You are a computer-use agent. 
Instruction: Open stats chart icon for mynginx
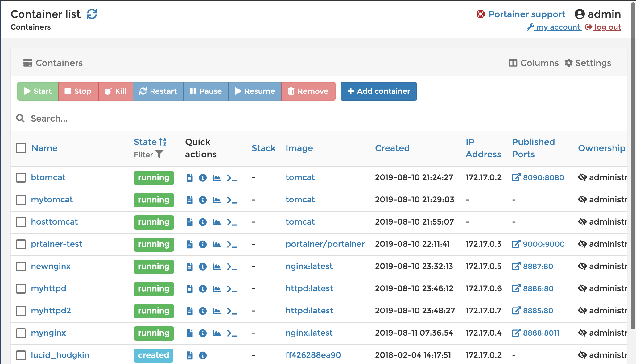click(217, 333)
